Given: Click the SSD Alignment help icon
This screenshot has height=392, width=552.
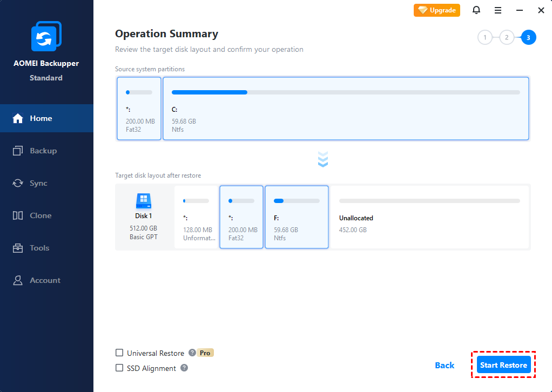Looking at the screenshot, I should click(184, 368).
